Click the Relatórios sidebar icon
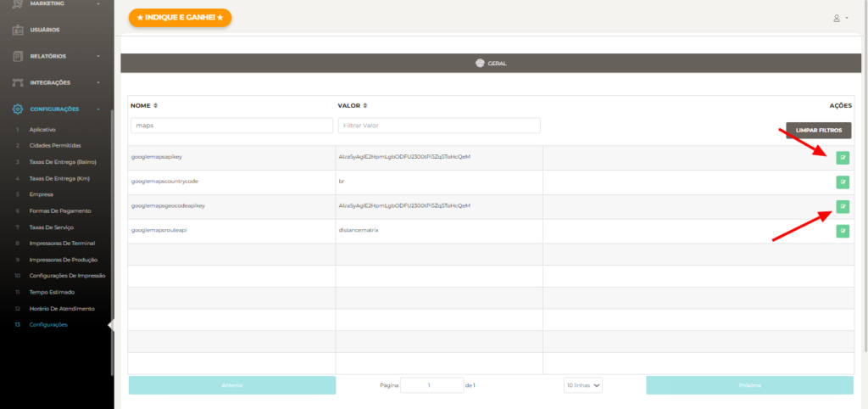 (18, 56)
